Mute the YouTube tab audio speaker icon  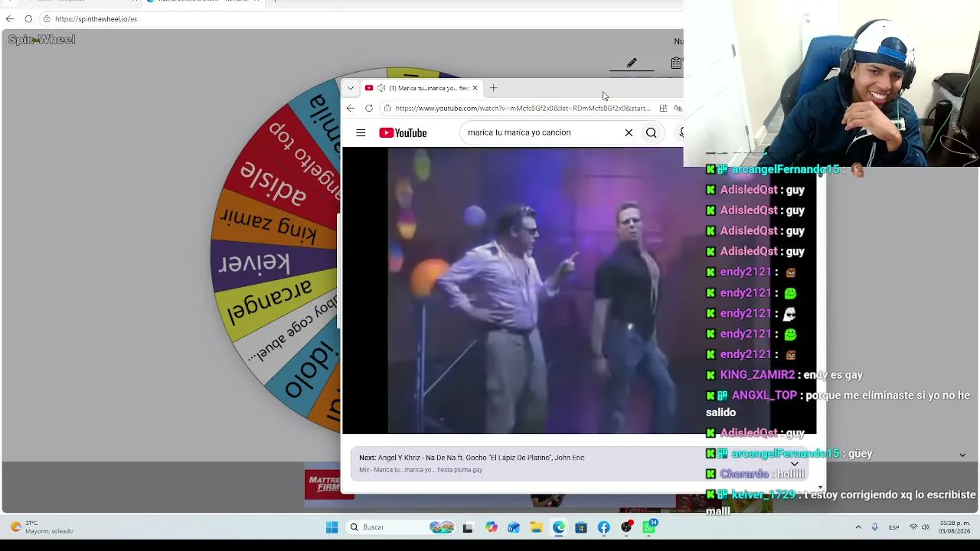click(x=381, y=88)
